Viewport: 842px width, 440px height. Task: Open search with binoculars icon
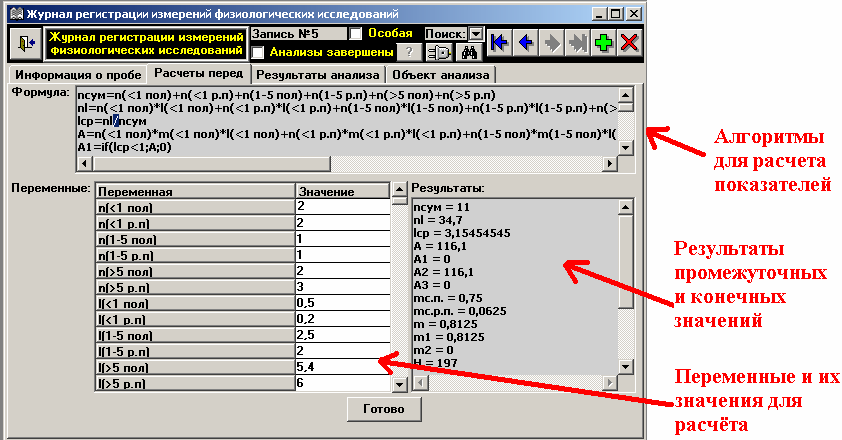point(469,52)
